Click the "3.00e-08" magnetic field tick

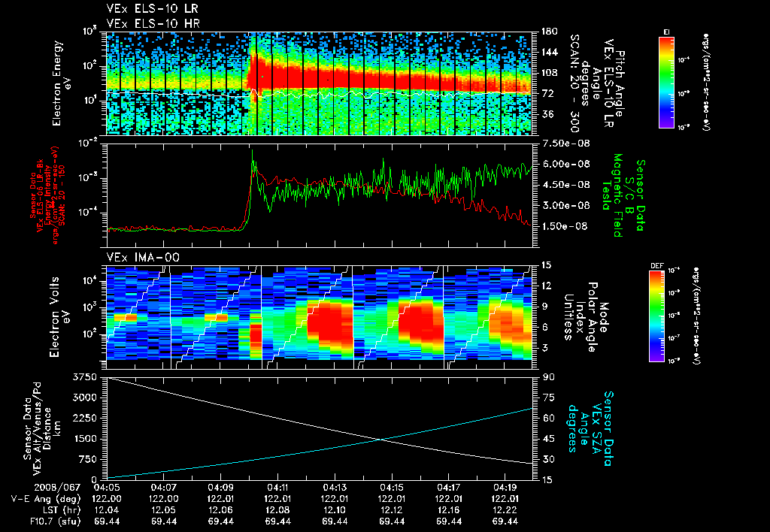pyautogui.click(x=565, y=205)
